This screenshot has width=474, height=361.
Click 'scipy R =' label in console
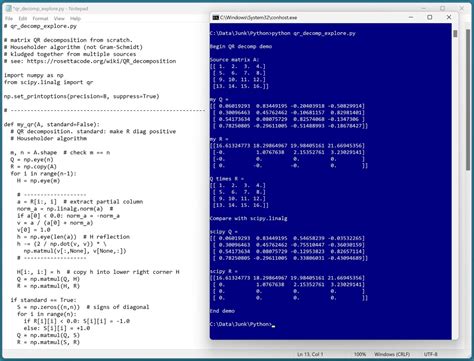pyautogui.click(x=224, y=271)
